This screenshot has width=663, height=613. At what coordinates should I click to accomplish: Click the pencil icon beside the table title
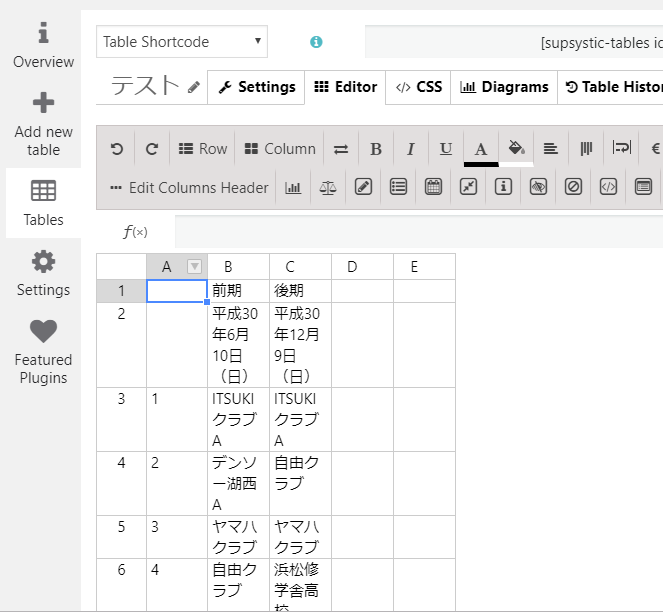(194, 88)
